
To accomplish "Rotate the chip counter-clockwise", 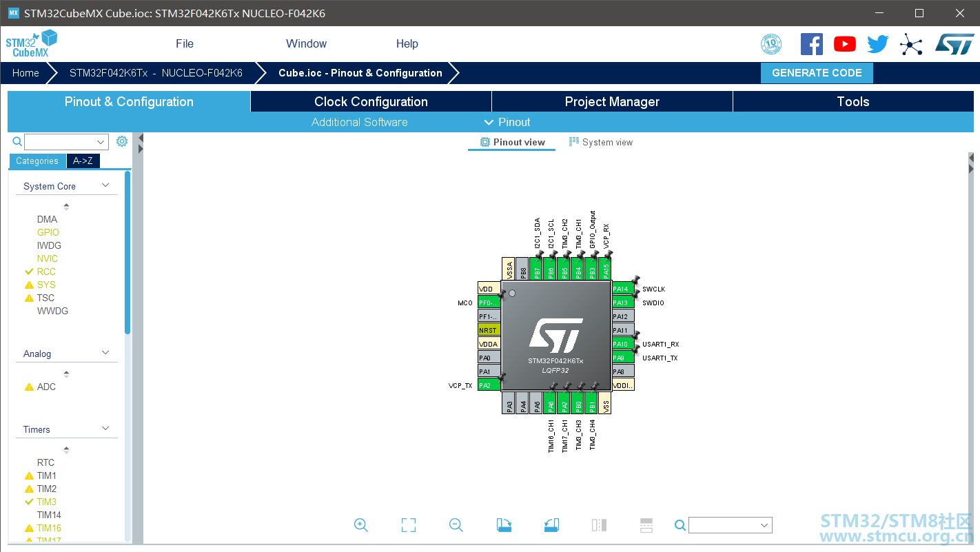I will point(551,525).
